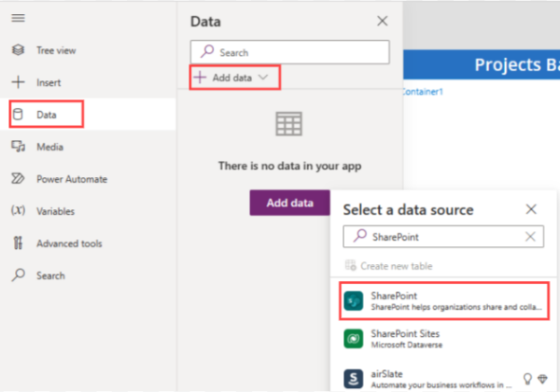The image size is (560, 392).
Task: Click the Media icon in sidebar
Action: [18, 147]
